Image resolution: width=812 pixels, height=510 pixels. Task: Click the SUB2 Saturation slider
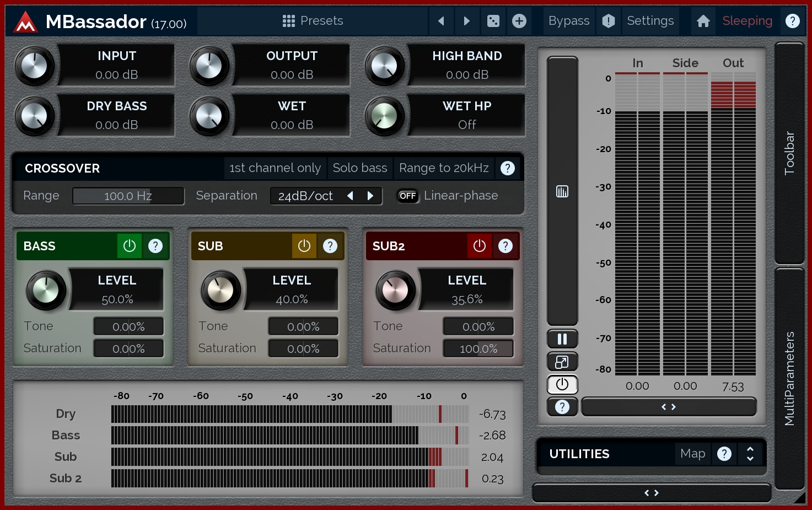tap(478, 348)
